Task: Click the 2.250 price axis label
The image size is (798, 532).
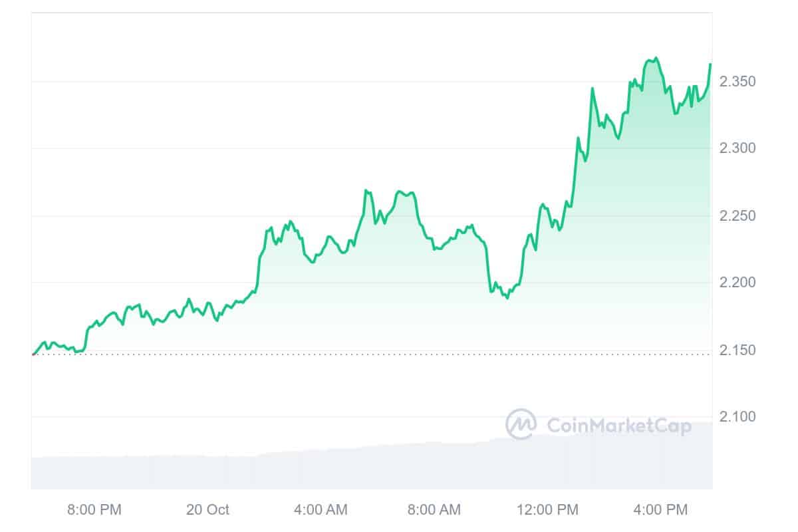Action: [x=737, y=216]
